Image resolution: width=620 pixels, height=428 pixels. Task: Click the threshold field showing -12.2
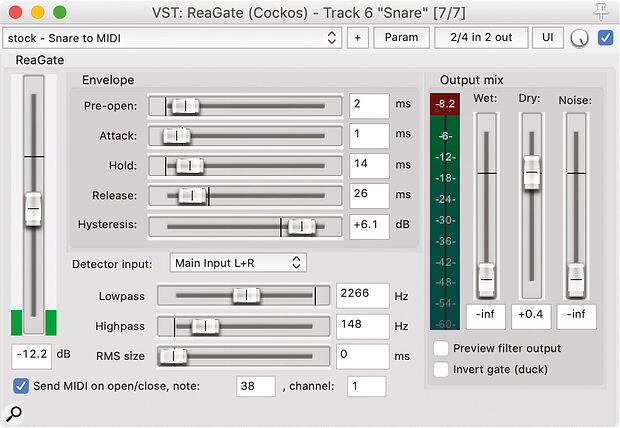point(32,356)
